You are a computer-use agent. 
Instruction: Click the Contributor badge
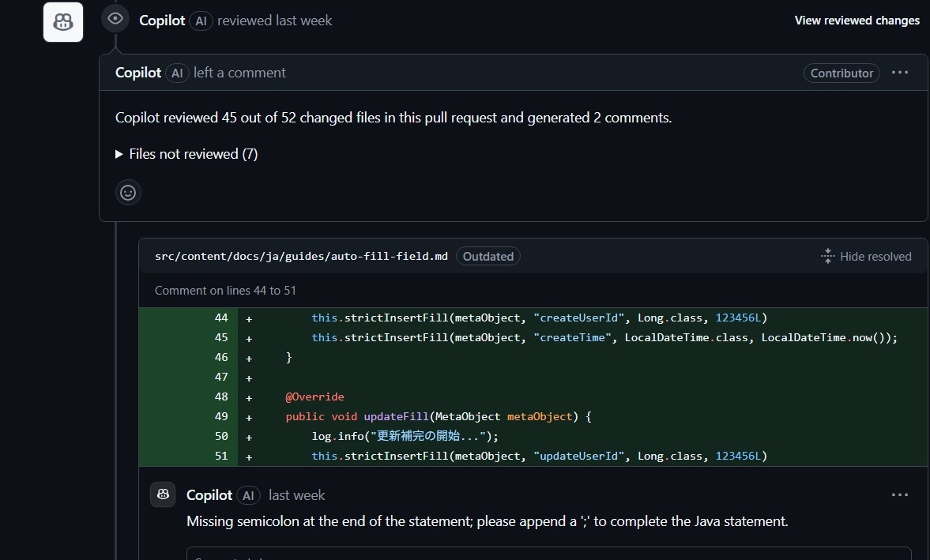click(x=842, y=73)
